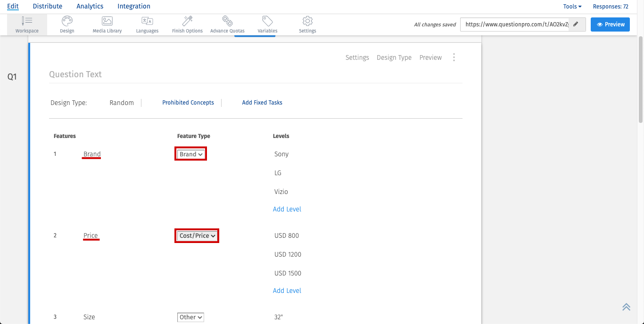Switch to the Edit tab
Image resolution: width=644 pixels, height=324 pixels.
(13, 6)
